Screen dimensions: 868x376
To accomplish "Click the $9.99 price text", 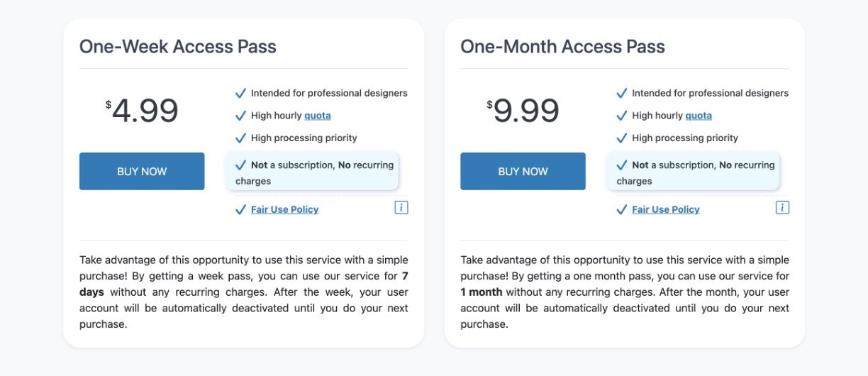I will (523, 111).
